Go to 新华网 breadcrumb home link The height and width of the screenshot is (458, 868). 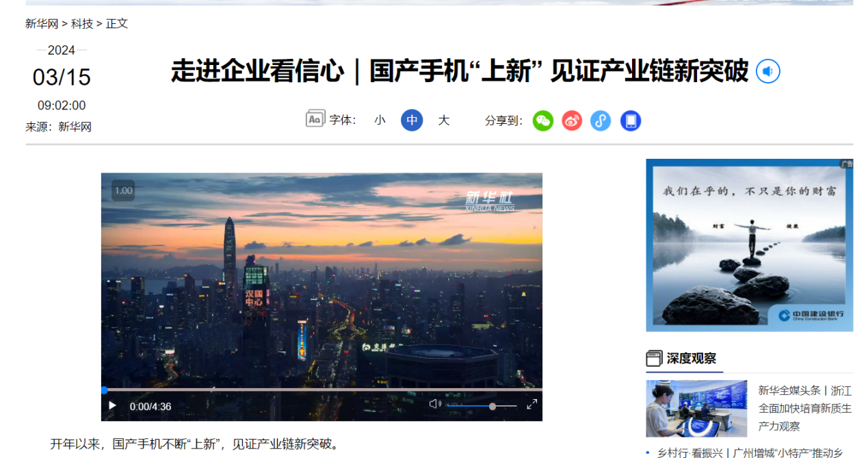42,23
